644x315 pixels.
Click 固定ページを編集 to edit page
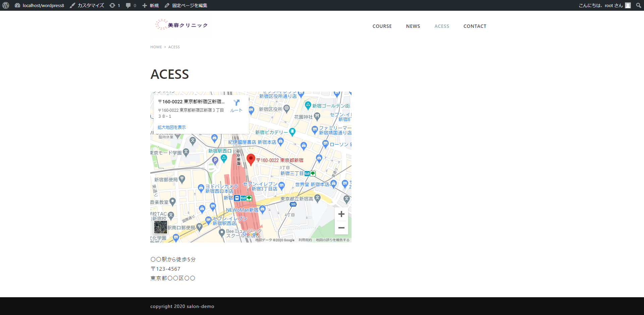click(186, 5)
